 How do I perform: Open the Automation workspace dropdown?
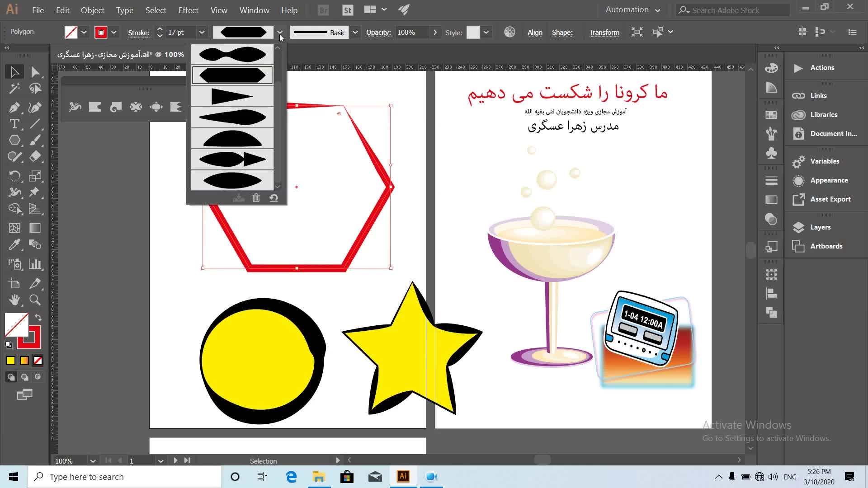(x=632, y=10)
